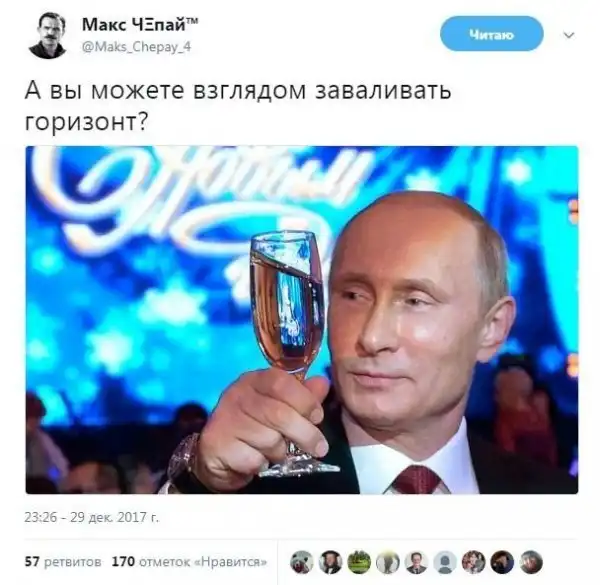Open the last liker avatar in the row
The width and height of the screenshot is (600, 585).
coord(531,562)
